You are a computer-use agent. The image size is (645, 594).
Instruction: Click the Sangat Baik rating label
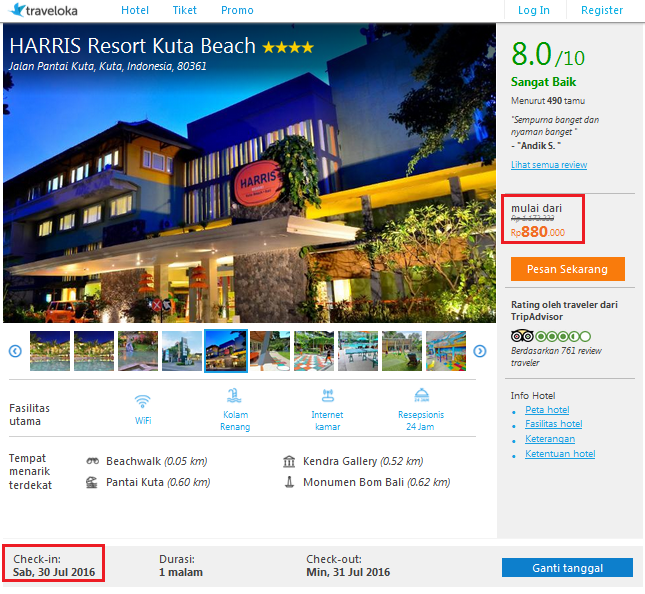[543, 82]
